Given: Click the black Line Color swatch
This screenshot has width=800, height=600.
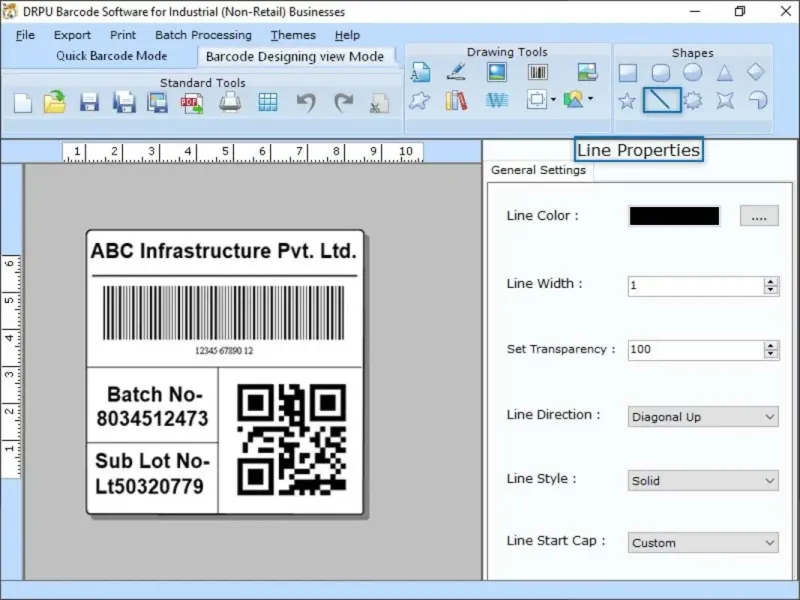Looking at the screenshot, I should tap(674, 216).
